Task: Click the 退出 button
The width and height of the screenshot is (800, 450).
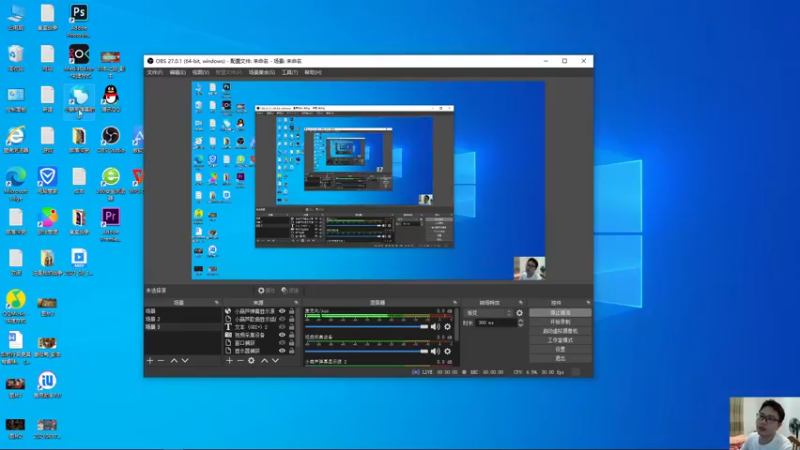Action: click(x=560, y=358)
